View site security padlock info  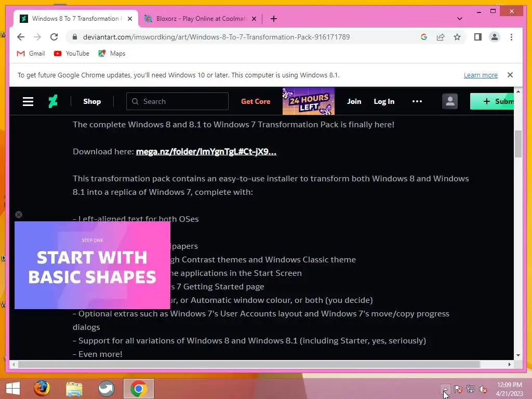tap(75, 37)
